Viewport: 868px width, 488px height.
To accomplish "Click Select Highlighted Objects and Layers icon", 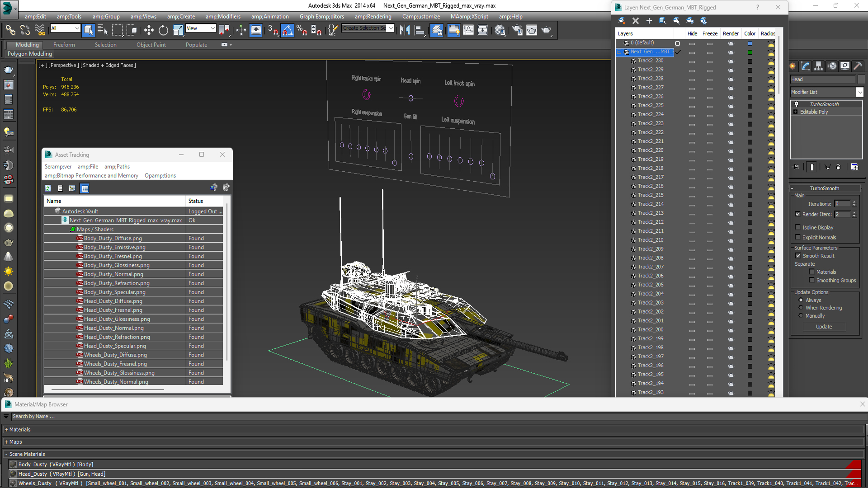I will [x=663, y=21].
